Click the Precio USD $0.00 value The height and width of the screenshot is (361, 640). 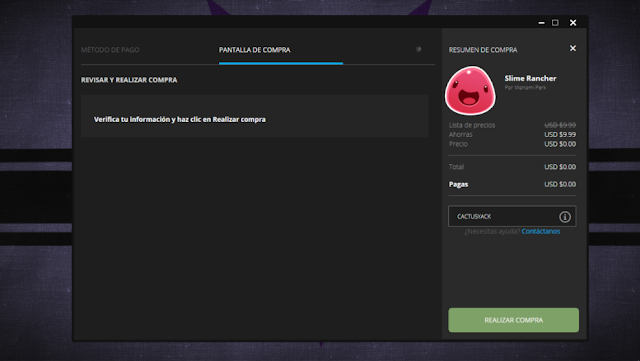click(560, 144)
